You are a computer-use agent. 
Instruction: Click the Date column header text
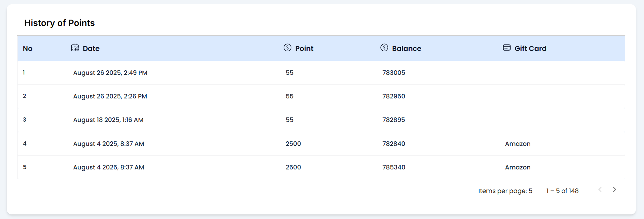91,49
